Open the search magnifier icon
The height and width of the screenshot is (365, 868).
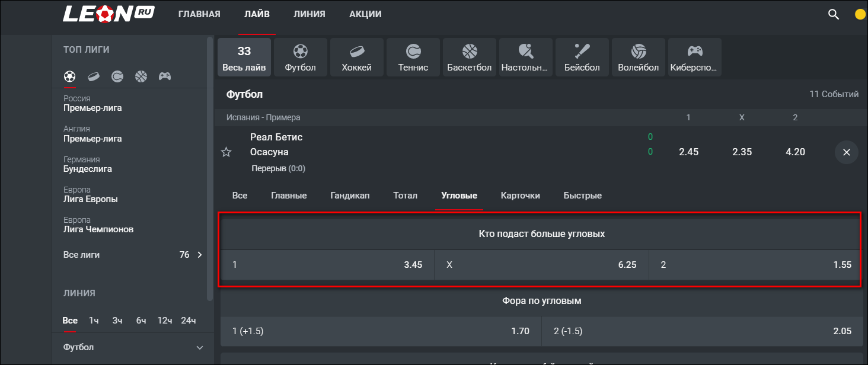point(834,14)
